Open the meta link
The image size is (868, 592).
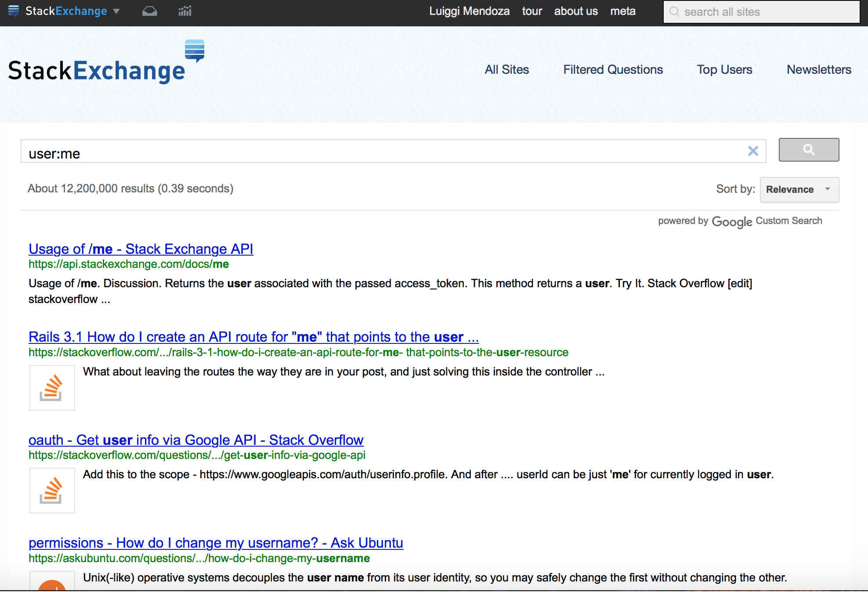[x=623, y=11]
